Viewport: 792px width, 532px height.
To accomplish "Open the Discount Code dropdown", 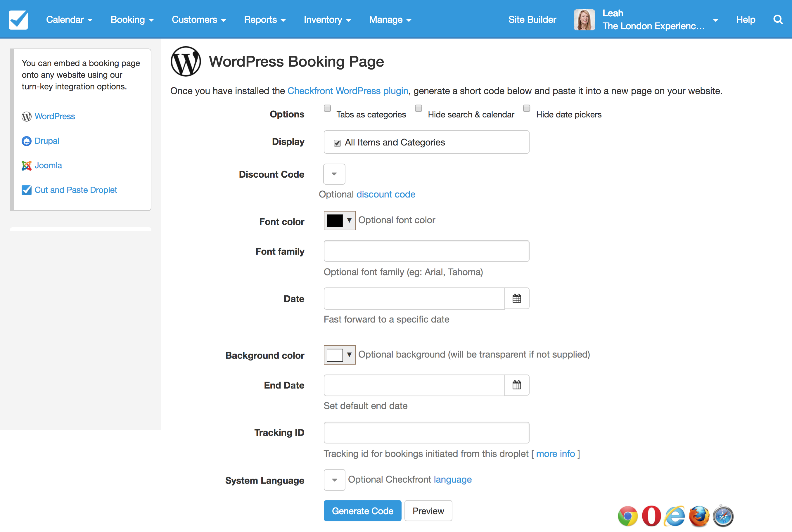I will pyautogui.click(x=334, y=174).
